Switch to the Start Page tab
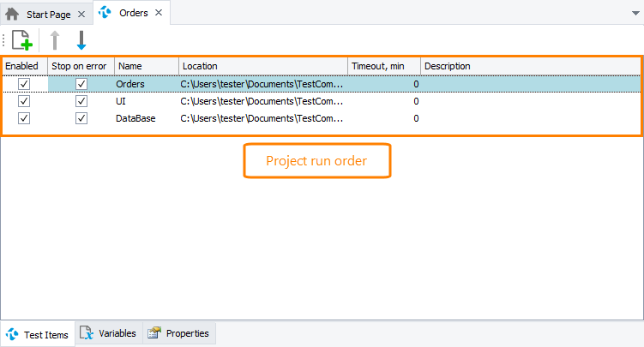644x347 pixels. point(49,14)
